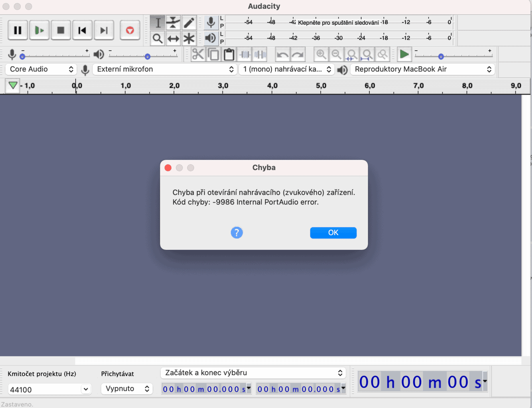The height and width of the screenshot is (408, 532).
Task: Open the selection end time format arrow
Action: pyautogui.click(x=343, y=387)
